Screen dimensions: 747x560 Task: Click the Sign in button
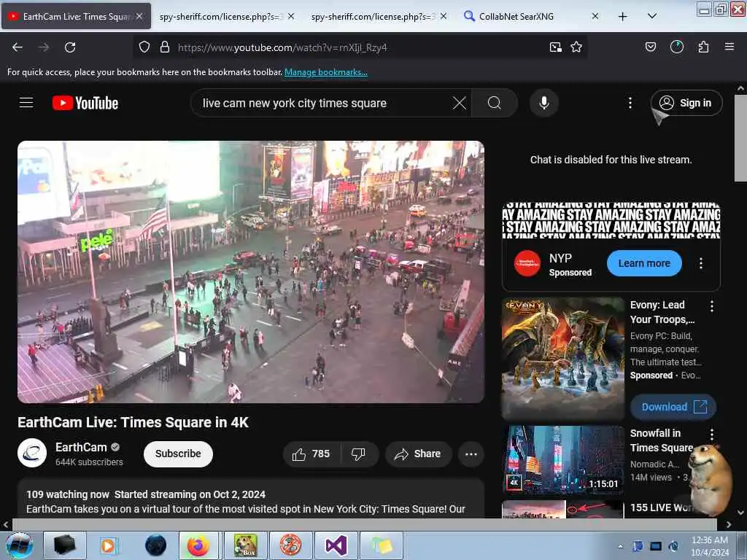coord(686,103)
